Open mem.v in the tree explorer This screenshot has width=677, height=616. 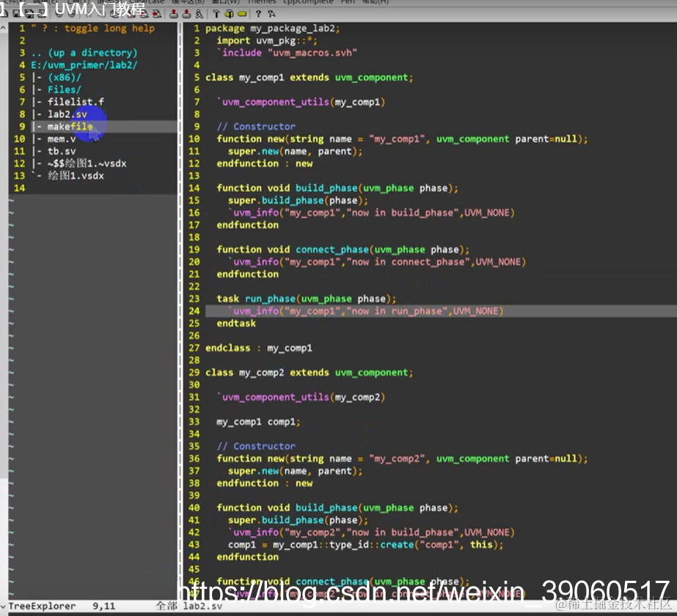coord(62,139)
